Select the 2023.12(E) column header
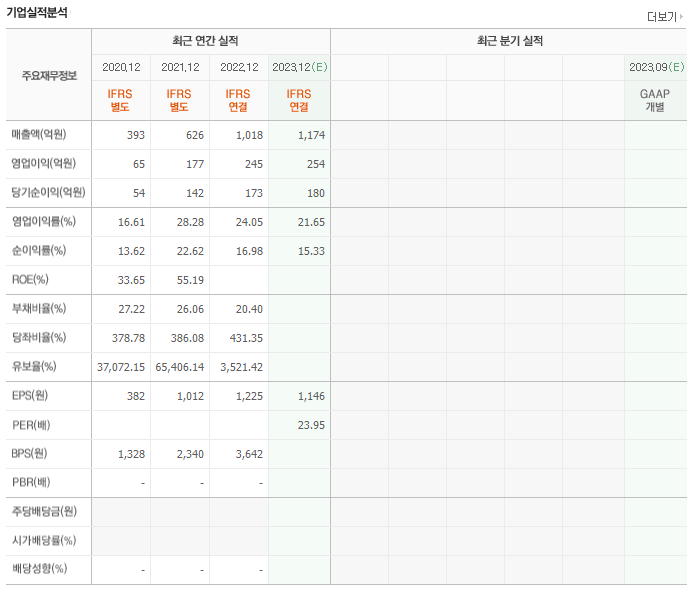 pos(300,67)
